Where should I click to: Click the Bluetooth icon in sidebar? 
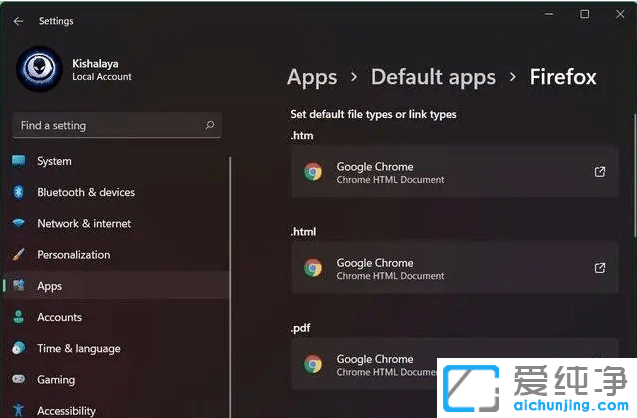pyautogui.click(x=19, y=192)
